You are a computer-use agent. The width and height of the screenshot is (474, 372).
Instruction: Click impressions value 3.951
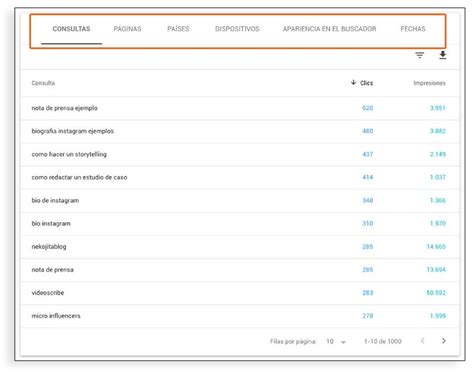click(x=438, y=108)
